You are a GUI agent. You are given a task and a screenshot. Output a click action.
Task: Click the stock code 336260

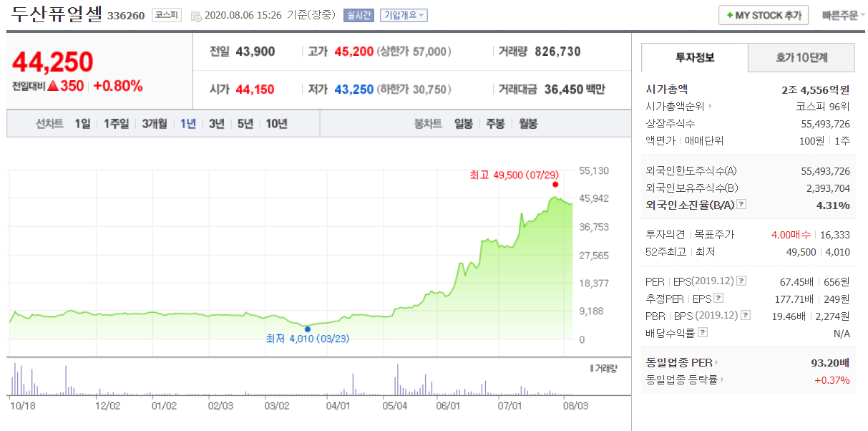[x=127, y=16]
